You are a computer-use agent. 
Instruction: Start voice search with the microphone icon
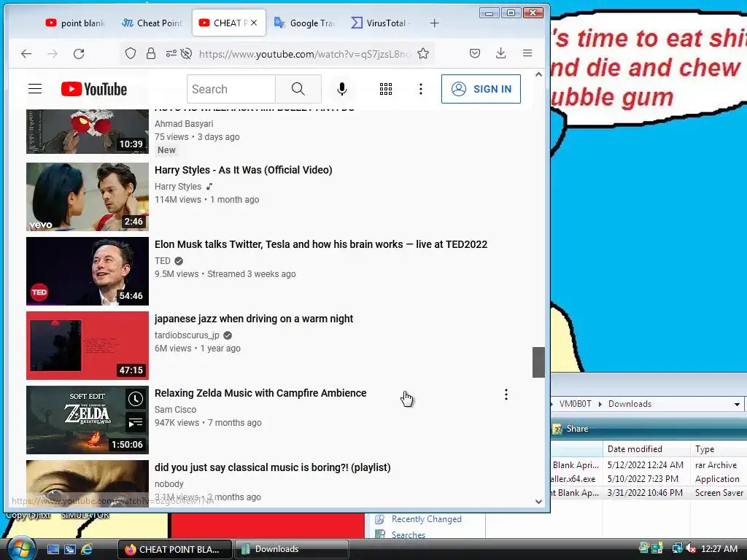[341, 89]
